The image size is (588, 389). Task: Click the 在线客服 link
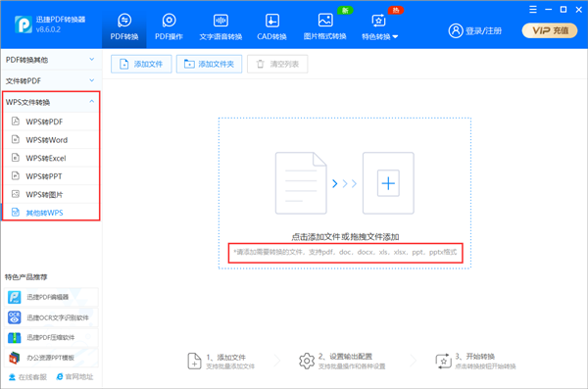pos(27,377)
